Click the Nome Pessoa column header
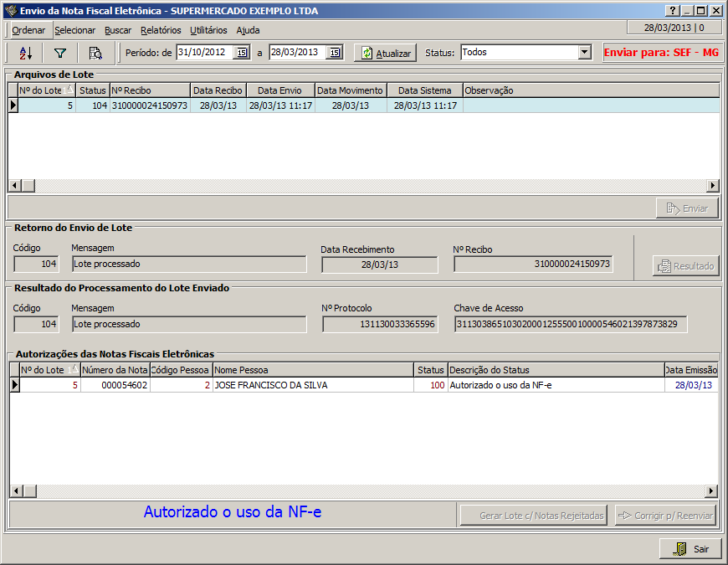The image size is (728, 565). point(312,370)
